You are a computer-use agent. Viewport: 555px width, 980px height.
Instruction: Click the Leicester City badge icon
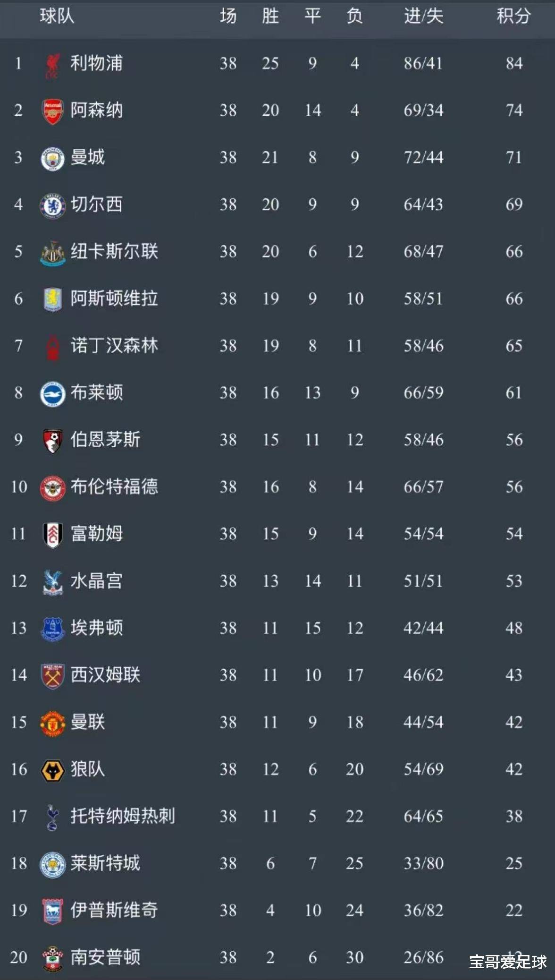pos(52,864)
